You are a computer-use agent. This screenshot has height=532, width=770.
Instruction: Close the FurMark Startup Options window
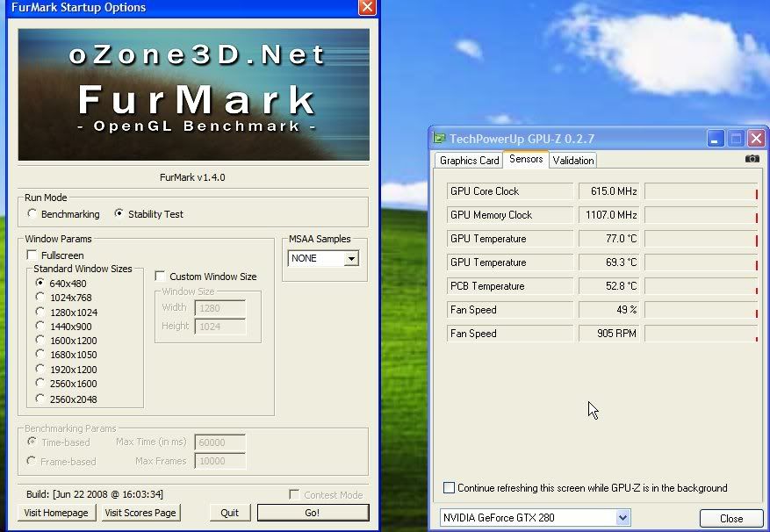367,7
